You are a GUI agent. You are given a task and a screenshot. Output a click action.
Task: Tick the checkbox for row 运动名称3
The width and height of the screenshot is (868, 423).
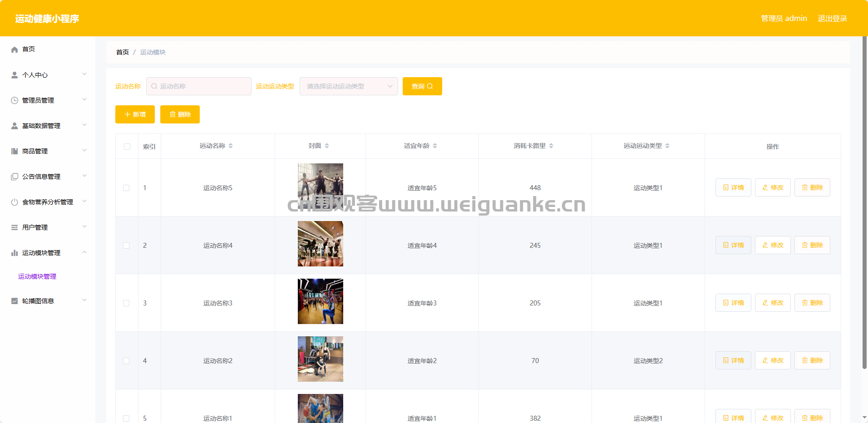pos(126,303)
